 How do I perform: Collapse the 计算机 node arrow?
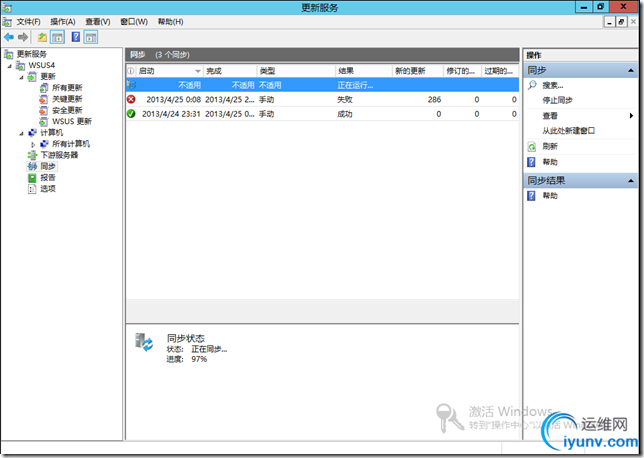coord(21,133)
